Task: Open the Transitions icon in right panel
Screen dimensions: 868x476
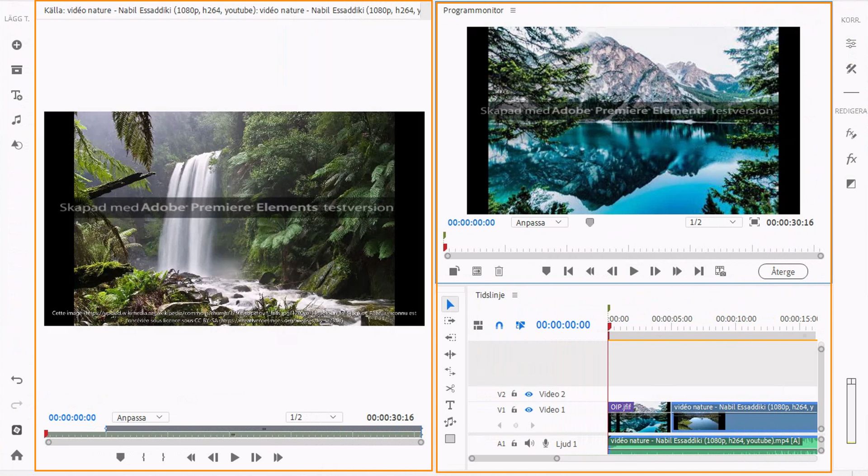Action: [851, 184]
